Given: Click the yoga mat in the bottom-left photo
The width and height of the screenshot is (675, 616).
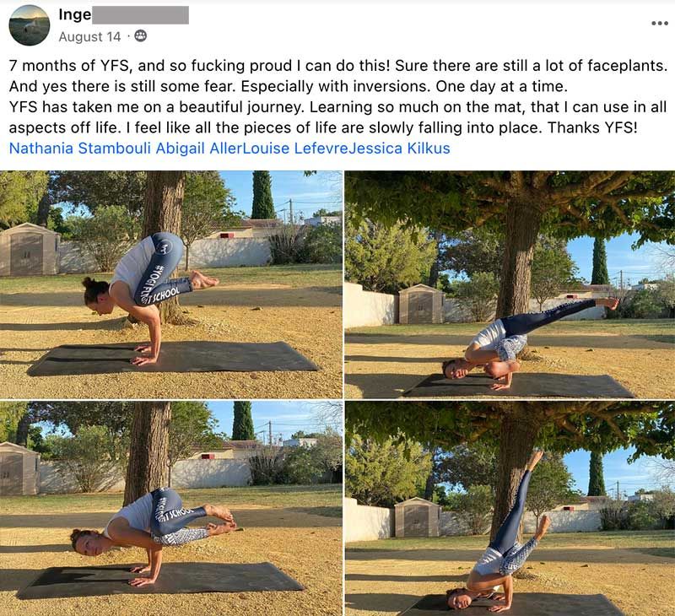Looking at the screenshot, I should [x=161, y=580].
